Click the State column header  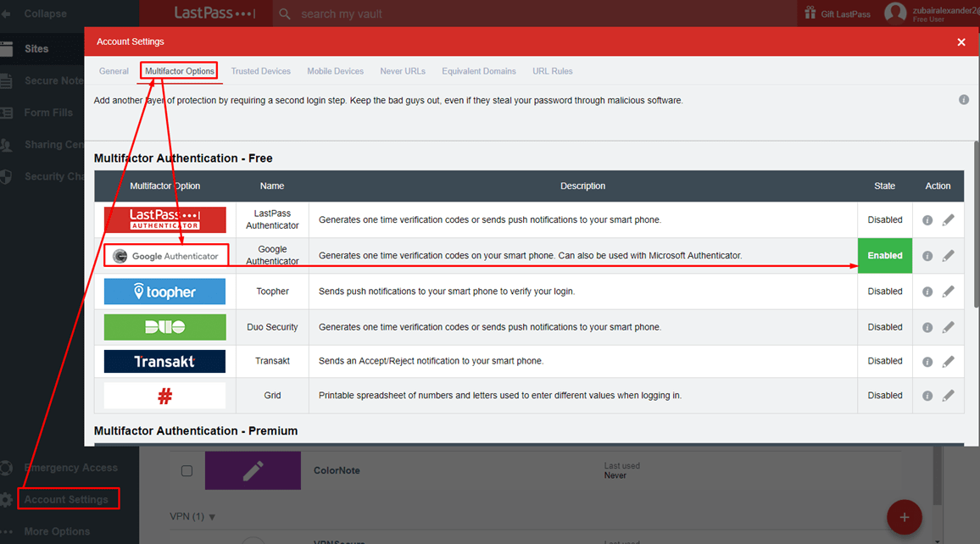[x=884, y=186]
